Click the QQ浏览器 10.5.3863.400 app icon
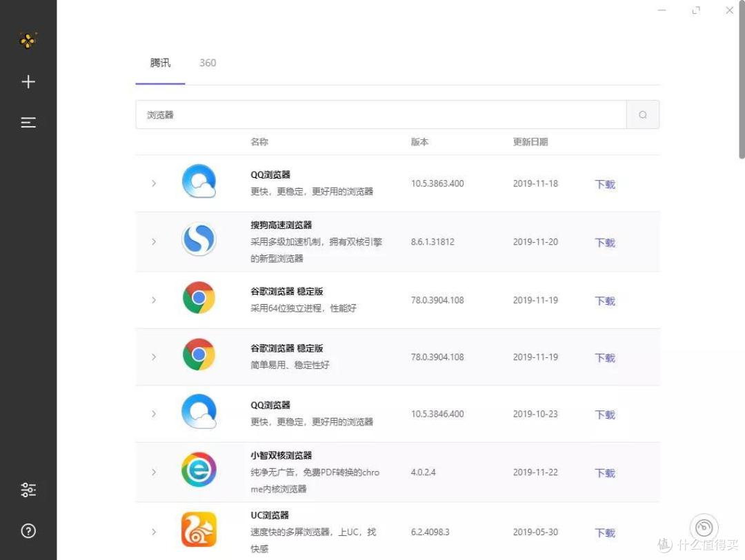Screen dimensions: 745x560 199,181
